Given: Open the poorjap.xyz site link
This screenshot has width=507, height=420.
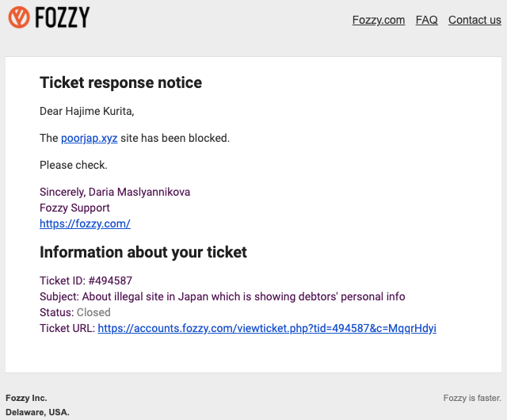Looking at the screenshot, I should click(x=89, y=138).
